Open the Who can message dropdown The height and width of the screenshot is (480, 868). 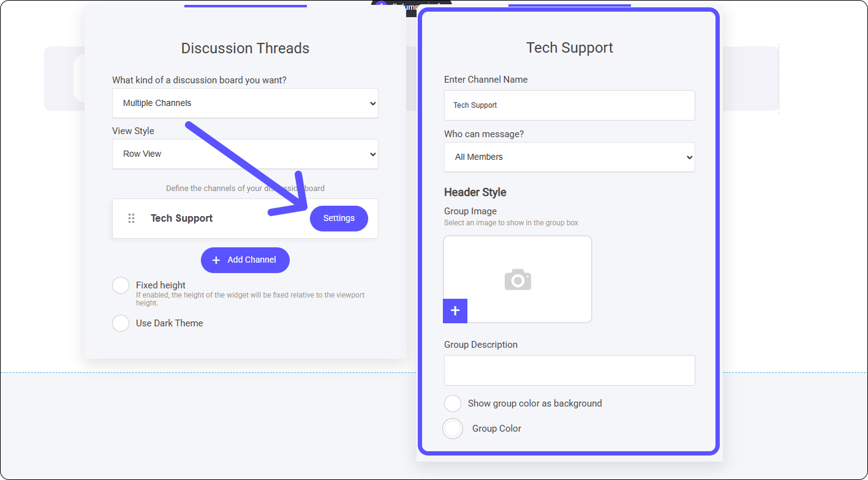coord(569,157)
